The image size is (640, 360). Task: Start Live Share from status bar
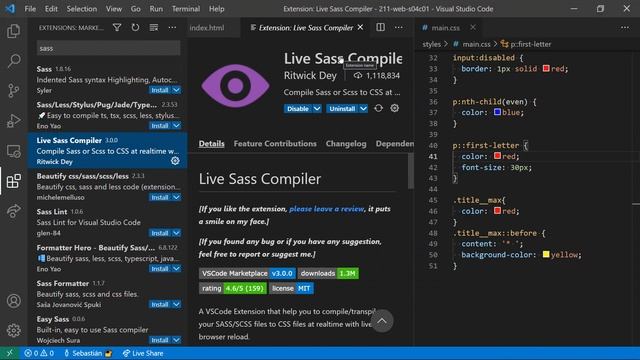pyautogui.click(x=143, y=353)
